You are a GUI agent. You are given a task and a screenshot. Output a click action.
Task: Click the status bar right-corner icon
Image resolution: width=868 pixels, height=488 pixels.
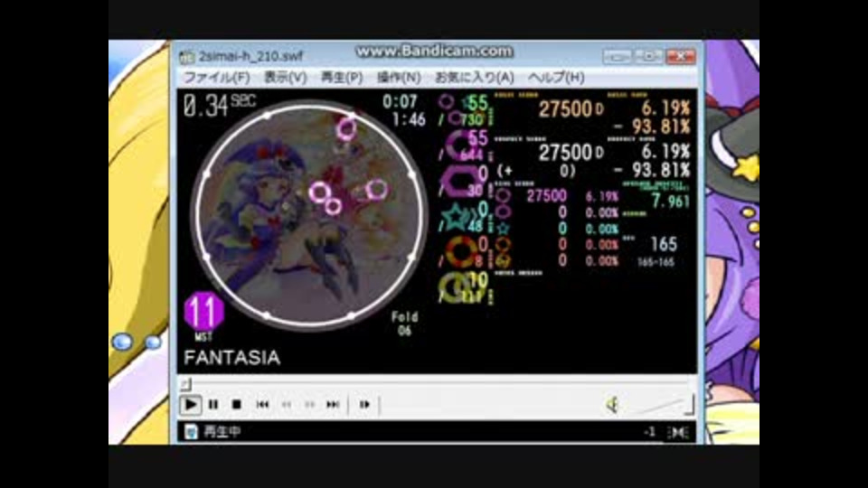pos(678,432)
